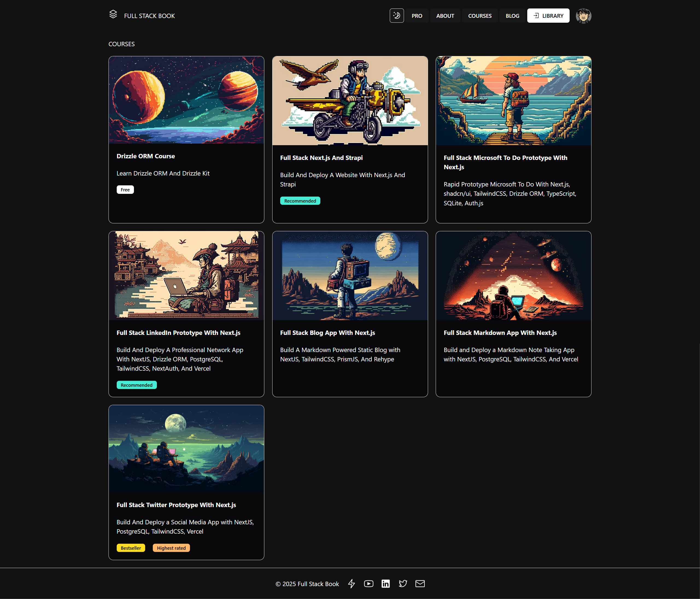This screenshot has height=599, width=700.
Task: Click the Bestseller badge
Action: (131, 548)
